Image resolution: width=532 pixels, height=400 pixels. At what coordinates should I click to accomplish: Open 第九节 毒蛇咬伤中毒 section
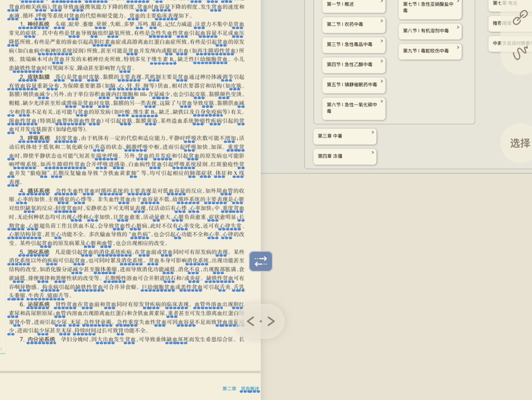click(429, 51)
